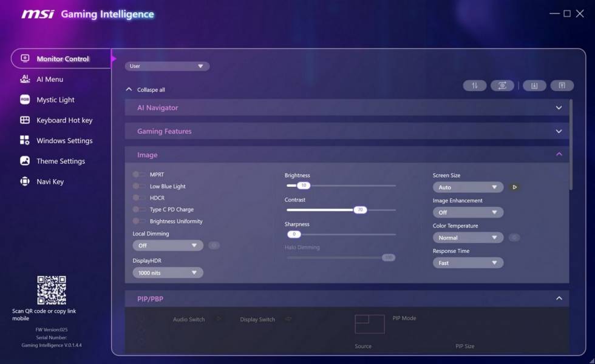Click the Collapse all button
Image resolution: width=595 pixels, height=364 pixels.
tap(145, 90)
